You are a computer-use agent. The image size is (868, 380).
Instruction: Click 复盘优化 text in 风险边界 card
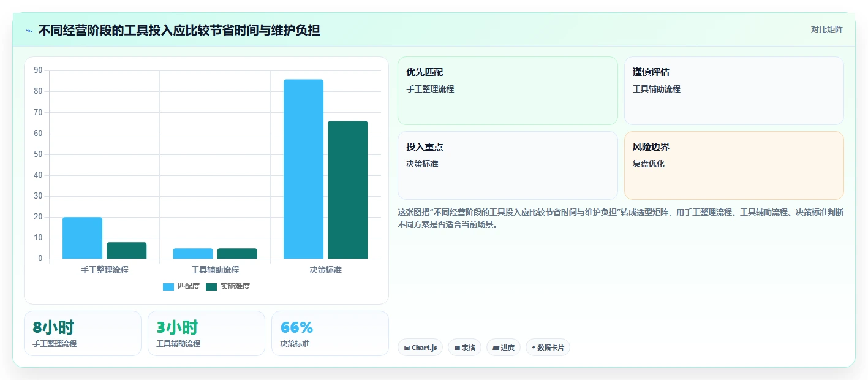click(x=649, y=164)
